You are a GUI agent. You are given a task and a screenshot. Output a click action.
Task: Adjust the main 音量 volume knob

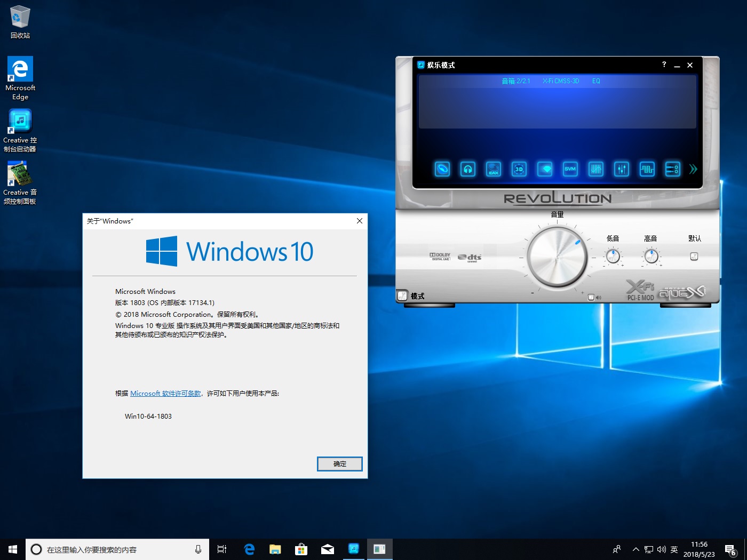point(557,257)
